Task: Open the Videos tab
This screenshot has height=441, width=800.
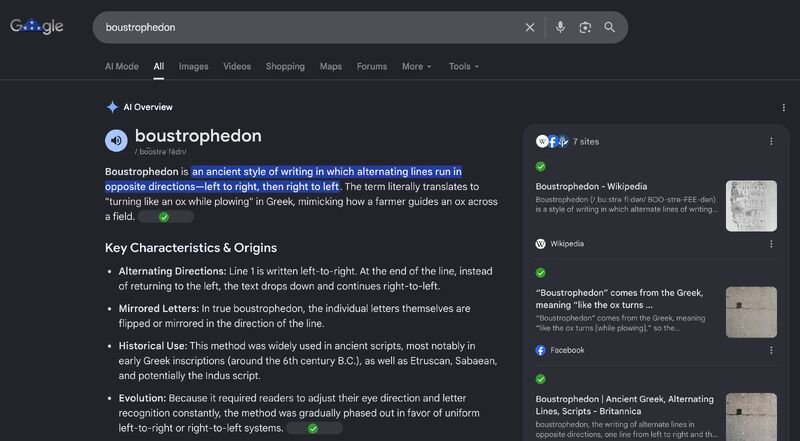Action: 237,66
